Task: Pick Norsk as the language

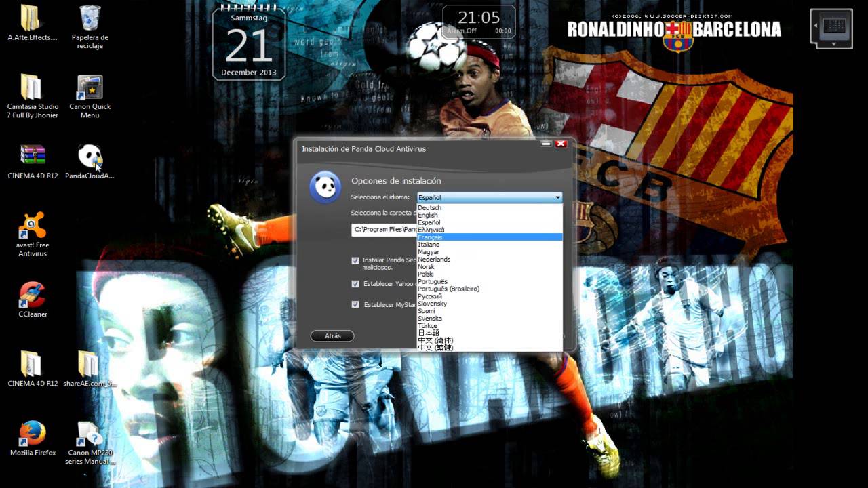Action: (490, 267)
